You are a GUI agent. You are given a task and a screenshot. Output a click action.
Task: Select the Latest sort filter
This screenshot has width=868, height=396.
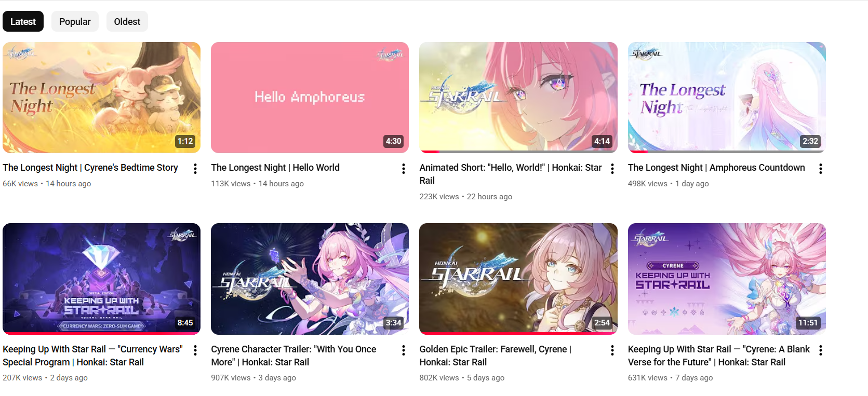click(23, 21)
